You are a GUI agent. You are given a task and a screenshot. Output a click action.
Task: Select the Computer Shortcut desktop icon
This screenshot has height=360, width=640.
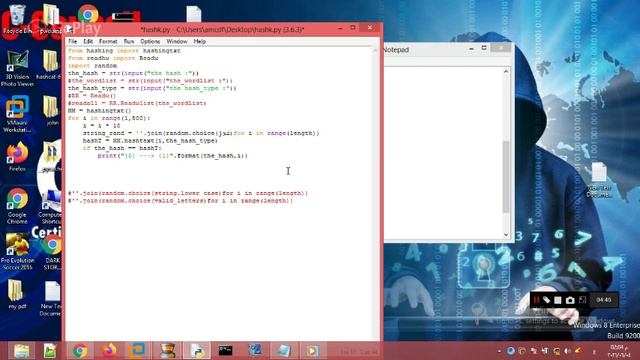(51, 207)
